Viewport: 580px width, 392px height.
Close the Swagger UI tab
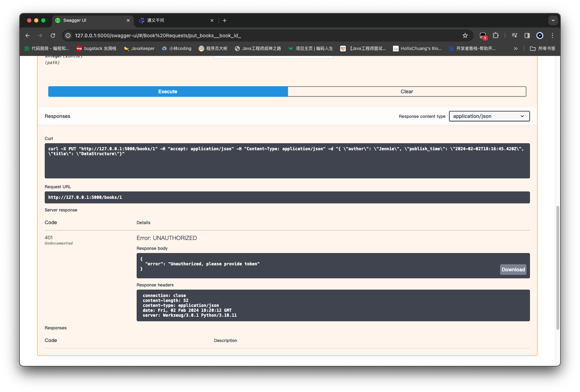point(128,20)
